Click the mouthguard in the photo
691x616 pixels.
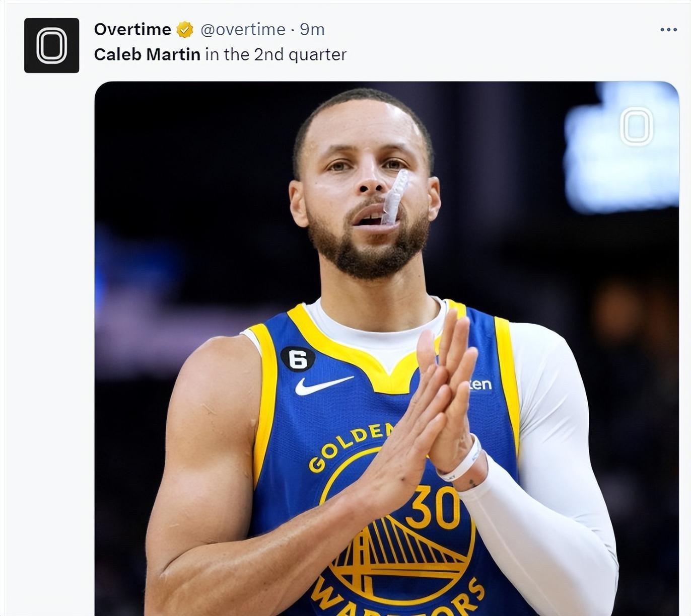point(395,196)
